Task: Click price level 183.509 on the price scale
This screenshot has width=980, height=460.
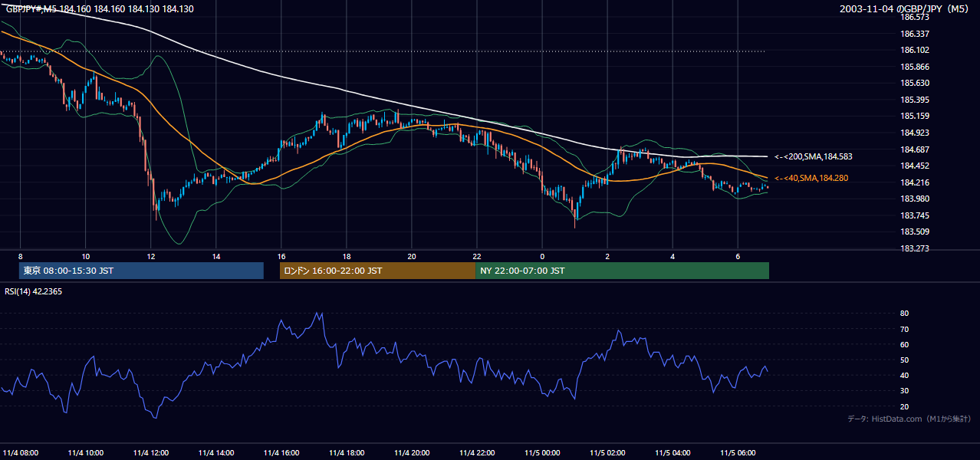Action: point(915,232)
